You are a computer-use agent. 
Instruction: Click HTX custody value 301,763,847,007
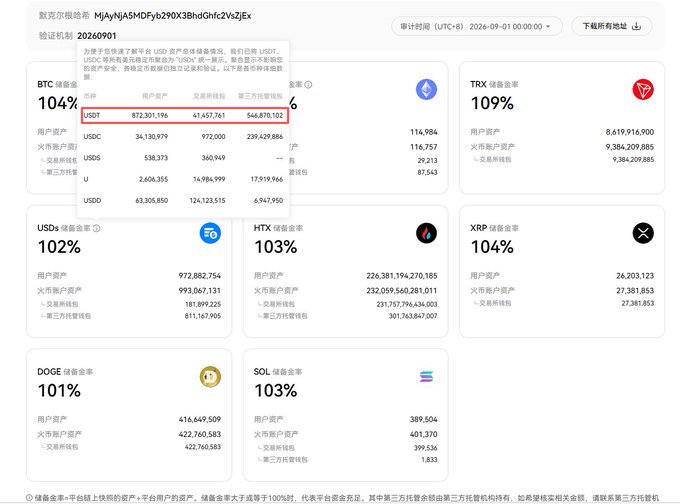[413, 316]
